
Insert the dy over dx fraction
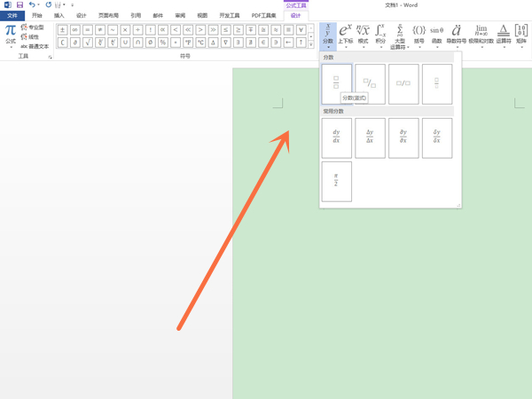coord(337,137)
